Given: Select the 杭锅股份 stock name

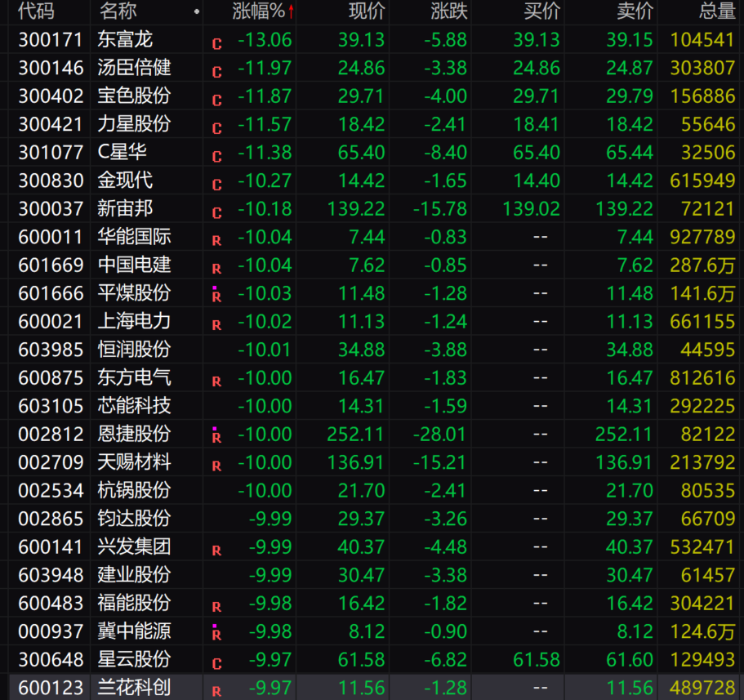Looking at the screenshot, I should pos(134,490).
